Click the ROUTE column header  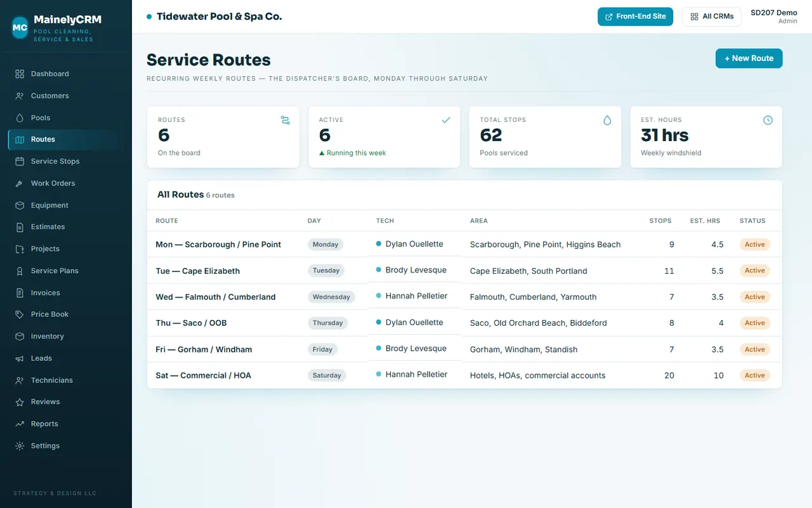coord(167,221)
